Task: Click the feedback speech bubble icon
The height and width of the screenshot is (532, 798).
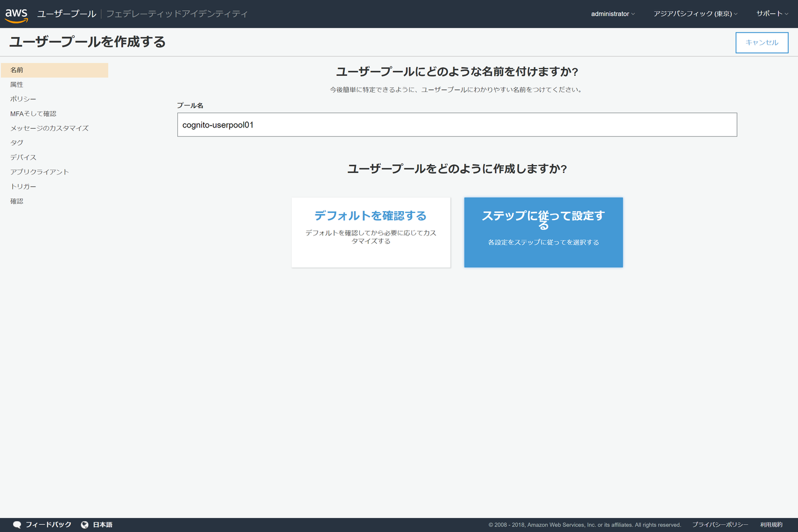Action: coord(17,525)
